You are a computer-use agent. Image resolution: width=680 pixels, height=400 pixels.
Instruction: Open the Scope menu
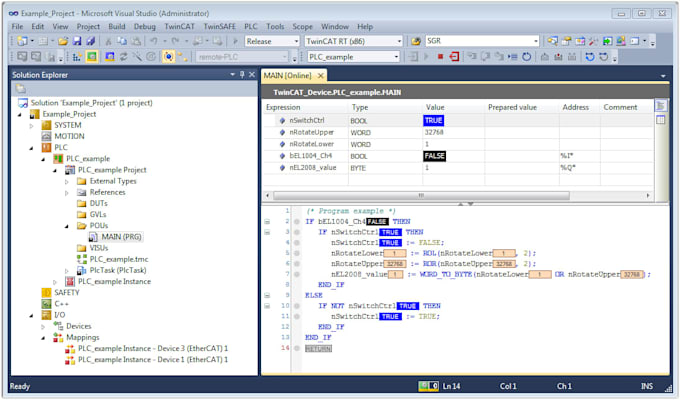click(302, 26)
